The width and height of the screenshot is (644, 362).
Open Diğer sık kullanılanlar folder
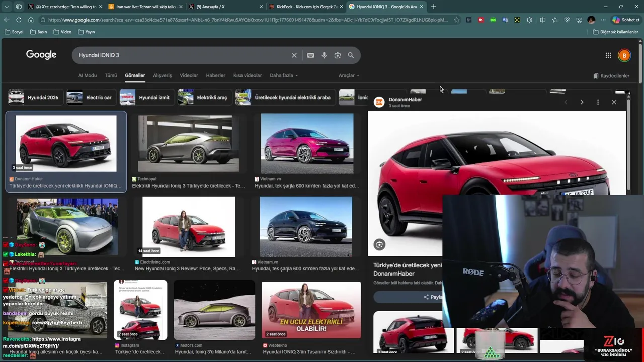pyautogui.click(x=615, y=32)
